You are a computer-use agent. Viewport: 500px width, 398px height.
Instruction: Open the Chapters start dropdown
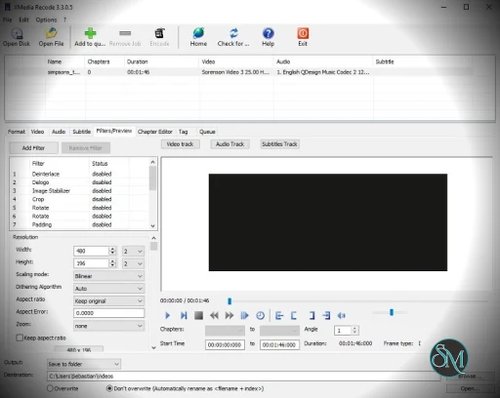click(225, 330)
